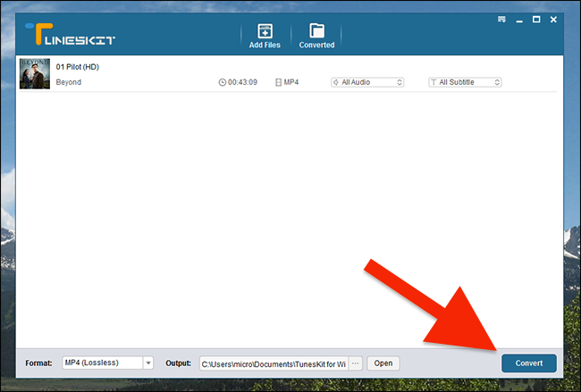Click the subtitle T icon
This screenshot has height=392, width=581.
click(434, 82)
